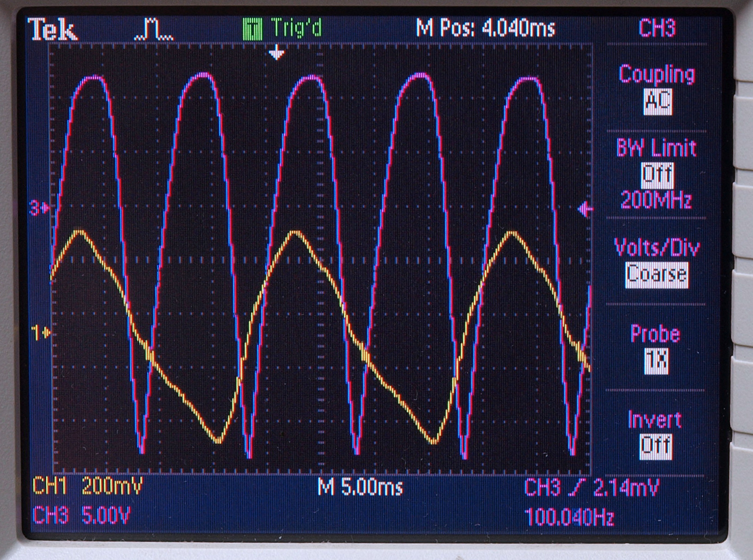Change the Probe 1X attenuation
Image resolution: width=753 pixels, height=560 pixels.
click(x=656, y=360)
